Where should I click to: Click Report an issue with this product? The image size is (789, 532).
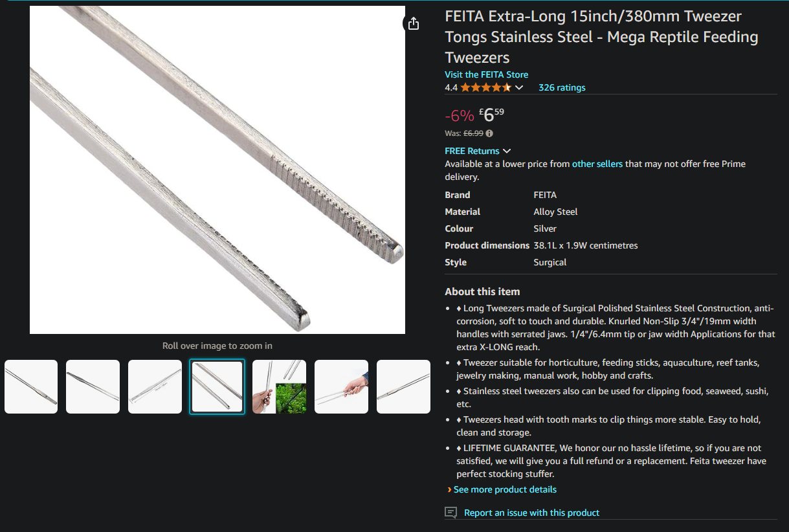(x=531, y=513)
